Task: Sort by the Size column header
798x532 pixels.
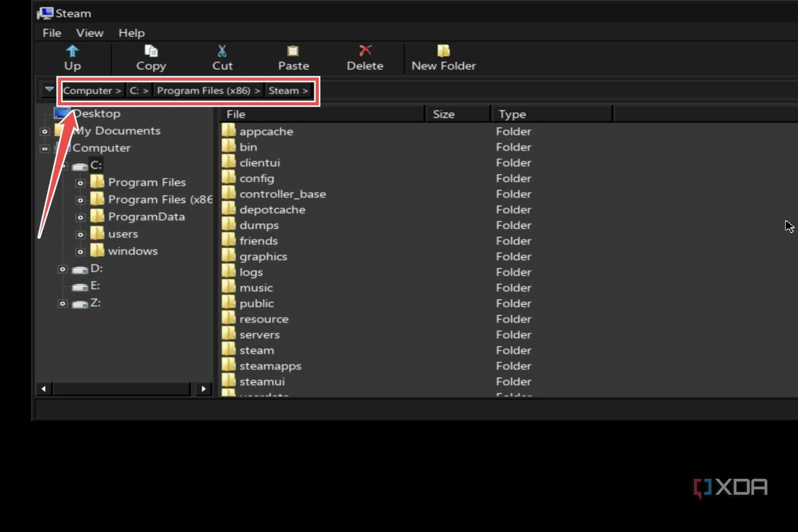Action: [458, 114]
